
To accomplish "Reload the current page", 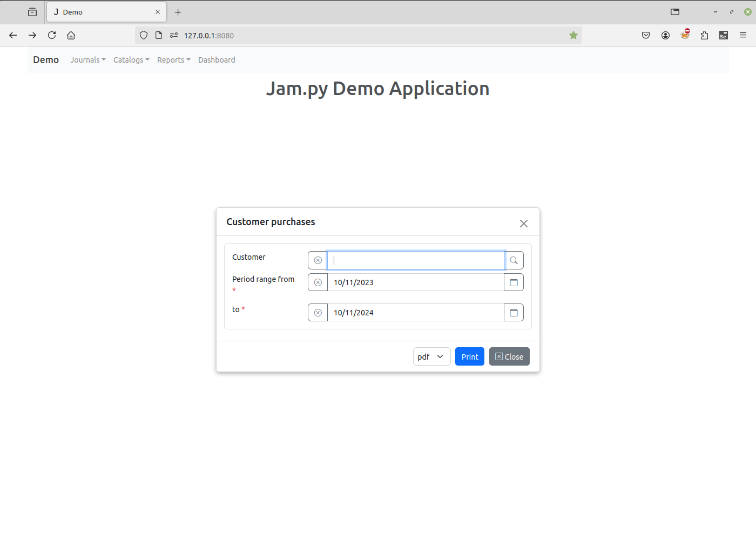I will coord(51,35).
